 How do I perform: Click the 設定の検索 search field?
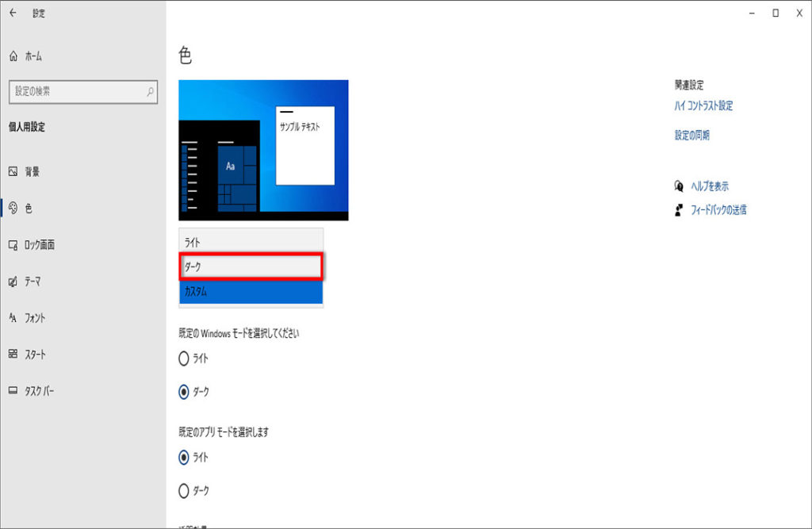tap(75, 92)
